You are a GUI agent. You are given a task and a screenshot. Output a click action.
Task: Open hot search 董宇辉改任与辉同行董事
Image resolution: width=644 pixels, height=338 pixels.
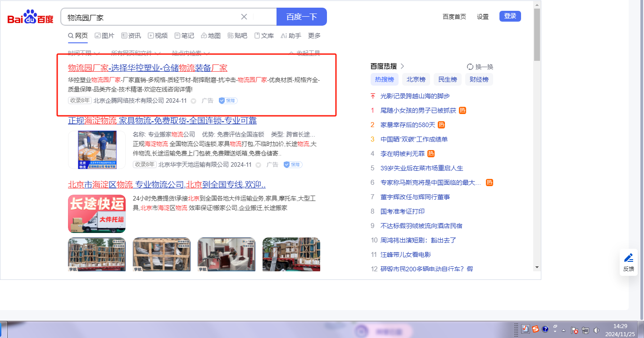point(415,197)
